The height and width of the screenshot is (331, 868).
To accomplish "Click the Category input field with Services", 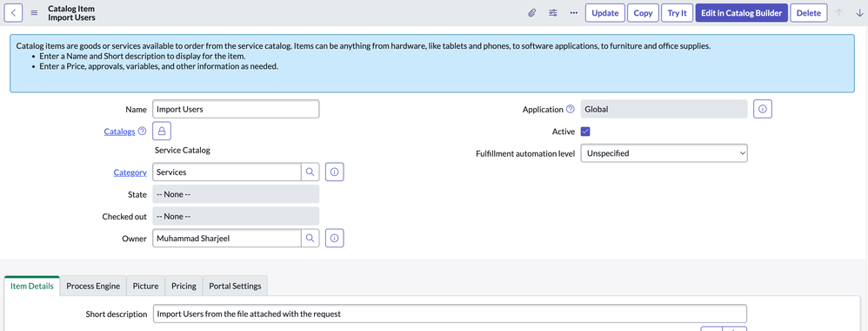I will point(226,172).
